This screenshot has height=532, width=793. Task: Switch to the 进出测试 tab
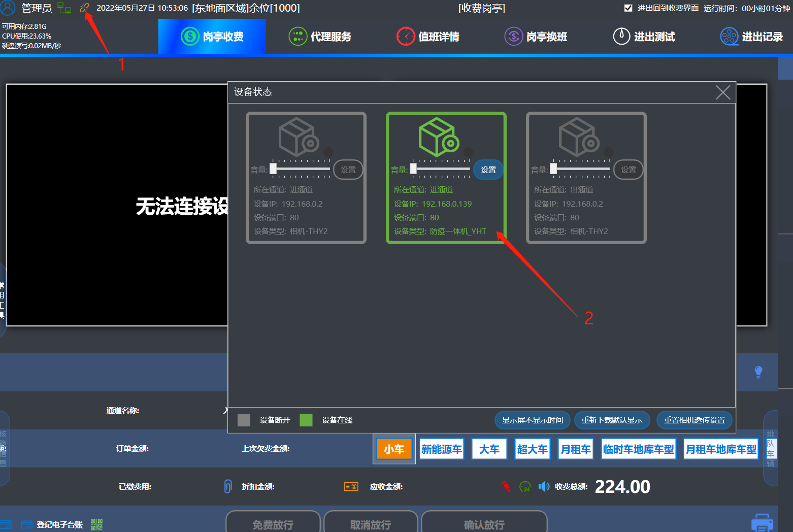(x=644, y=37)
